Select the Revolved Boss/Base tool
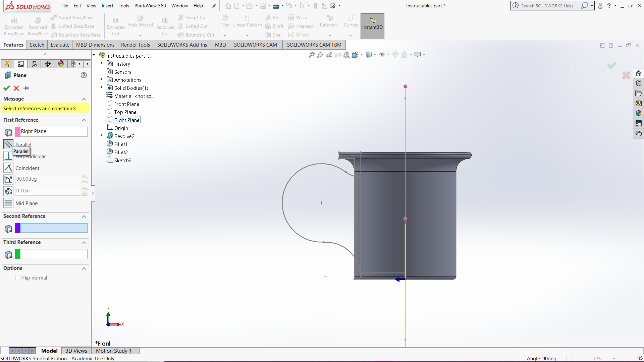 click(x=37, y=25)
